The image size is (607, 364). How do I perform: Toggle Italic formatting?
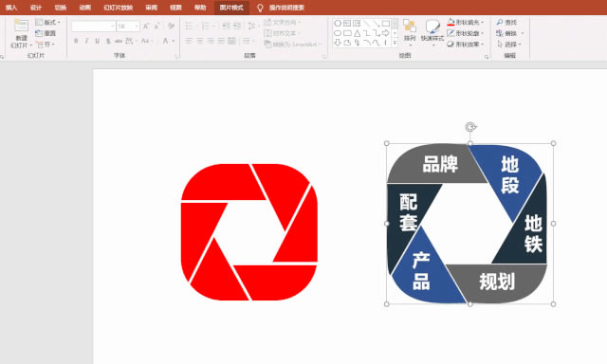pyautogui.click(x=86, y=41)
